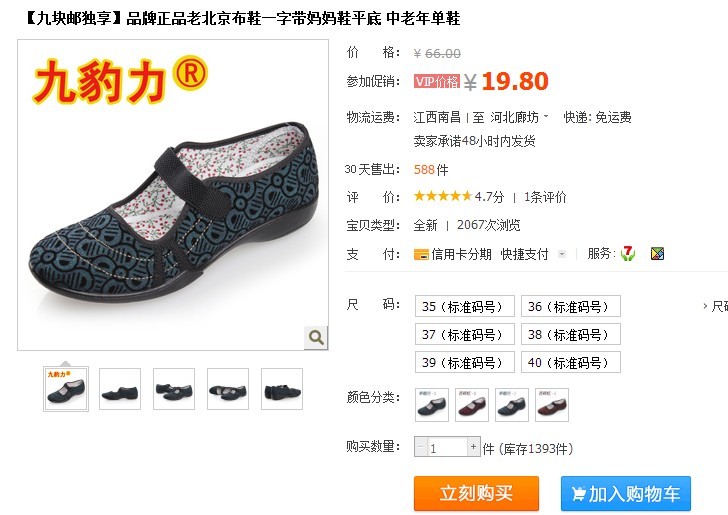Image resolution: width=728 pixels, height=515 pixels.
Task: Select size 40 (标准码号)
Action: [x=571, y=362]
